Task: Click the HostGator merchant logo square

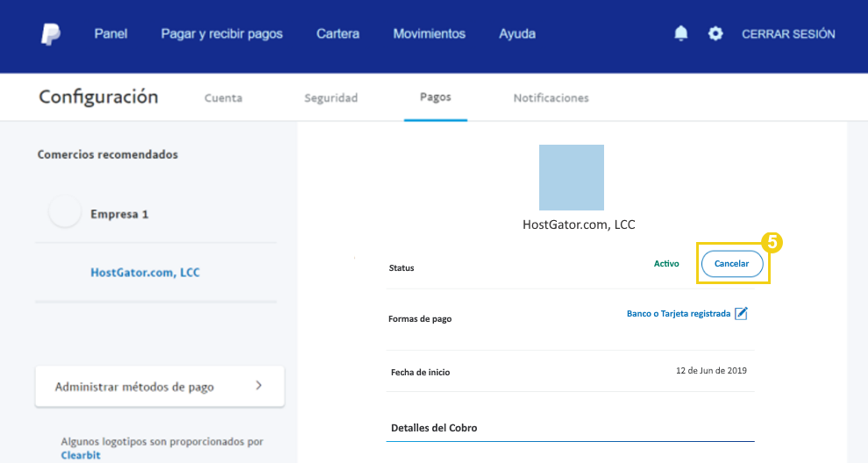Action: [572, 177]
